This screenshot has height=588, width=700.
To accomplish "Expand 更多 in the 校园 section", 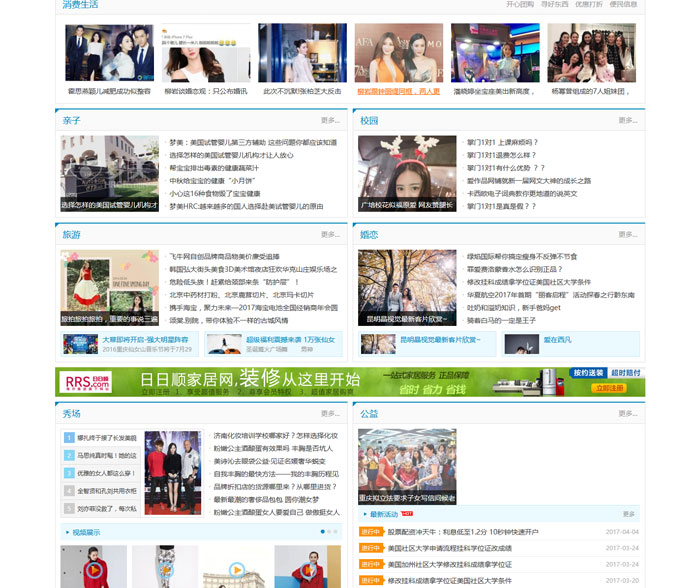I will pos(627,121).
